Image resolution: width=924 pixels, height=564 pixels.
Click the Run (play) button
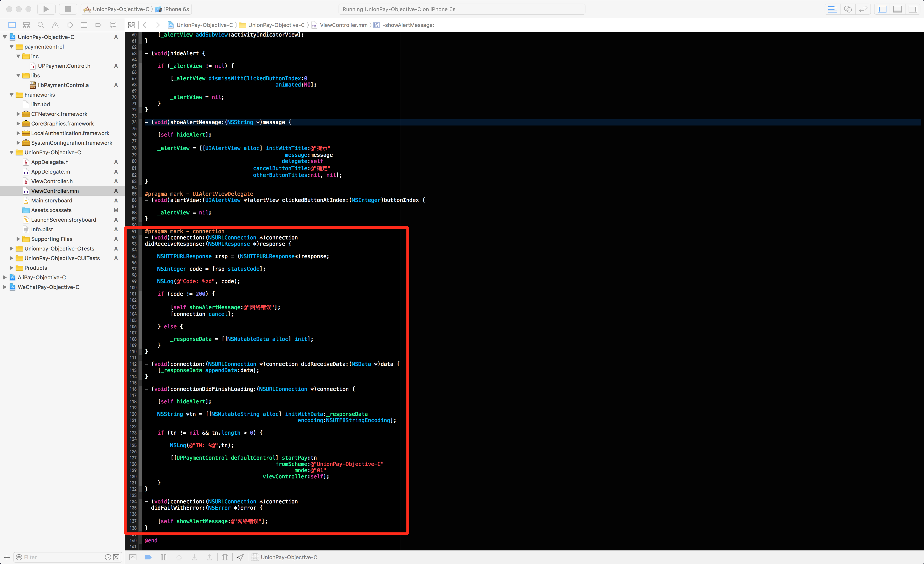(46, 9)
